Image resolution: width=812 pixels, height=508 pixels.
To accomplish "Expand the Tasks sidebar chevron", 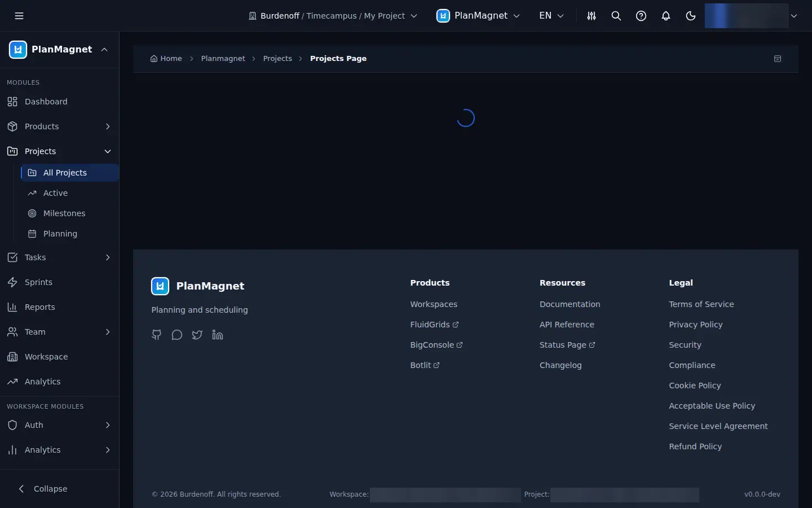I will tap(108, 257).
